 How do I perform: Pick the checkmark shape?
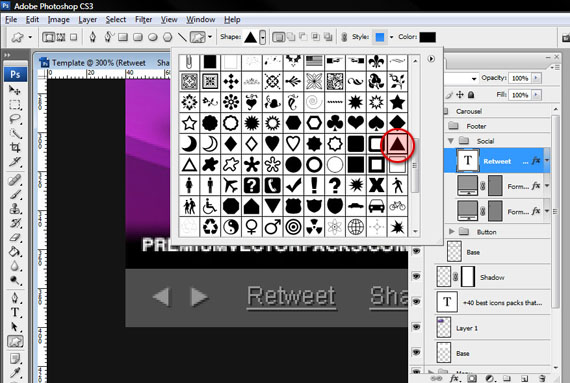(293, 186)
